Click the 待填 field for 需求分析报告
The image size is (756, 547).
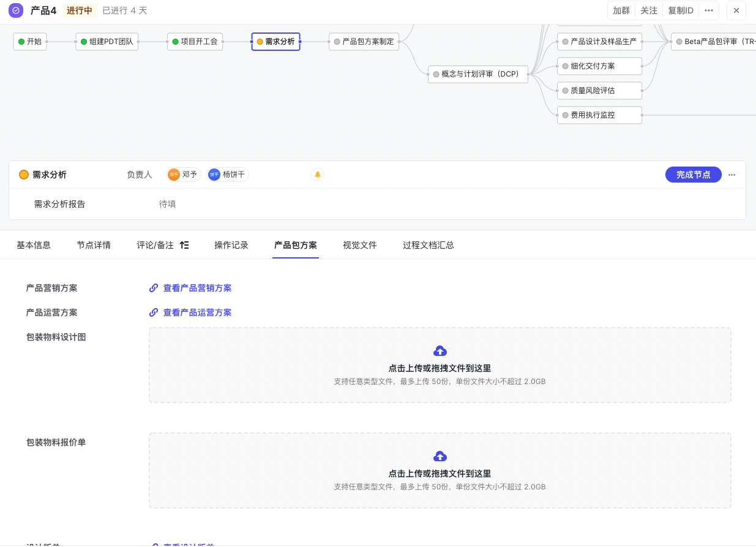167,204
